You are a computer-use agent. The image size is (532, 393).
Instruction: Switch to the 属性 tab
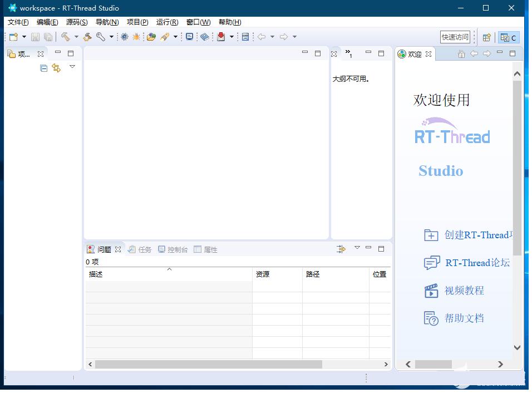tap(205, 250)
